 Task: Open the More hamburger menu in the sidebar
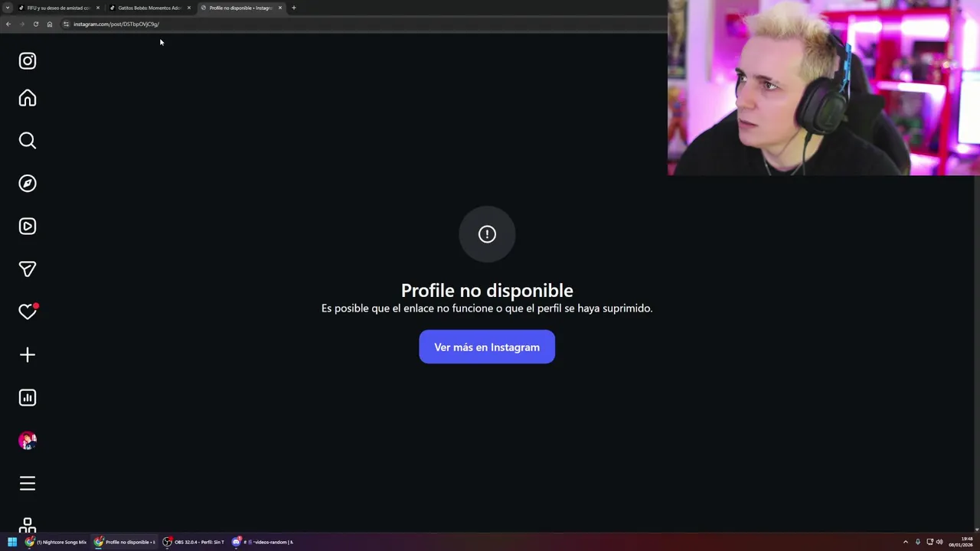[28, 483]
